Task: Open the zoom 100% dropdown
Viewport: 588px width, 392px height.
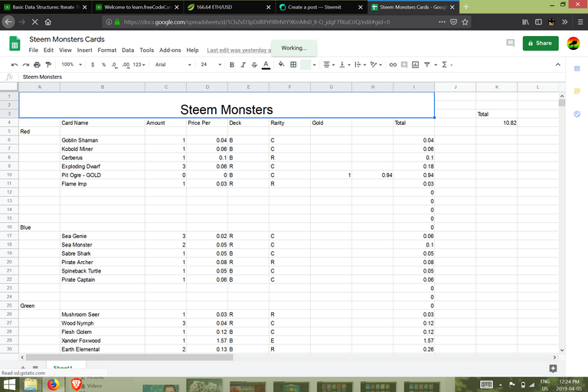Action: (x=71, y=64)
